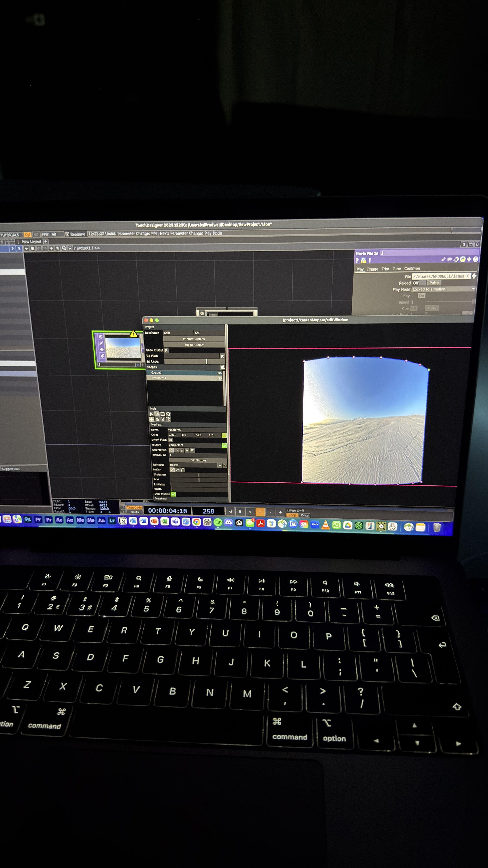
Task: Select the rectangle shape tool in Tools
Action: [162, 414]
